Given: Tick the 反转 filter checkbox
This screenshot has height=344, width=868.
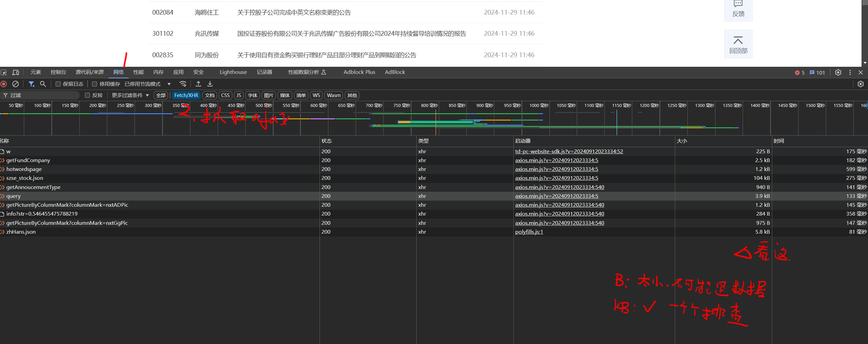Looking at the screenshot, I should pyautogui.click(x=88, y=95).
